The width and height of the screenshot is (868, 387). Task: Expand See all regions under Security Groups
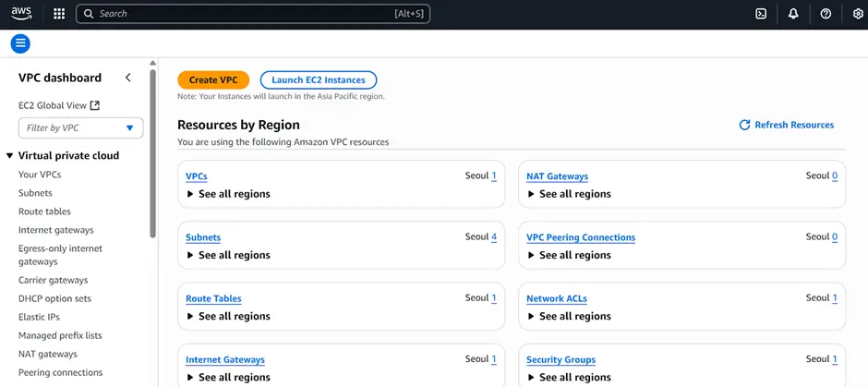(x=569, y=377)
